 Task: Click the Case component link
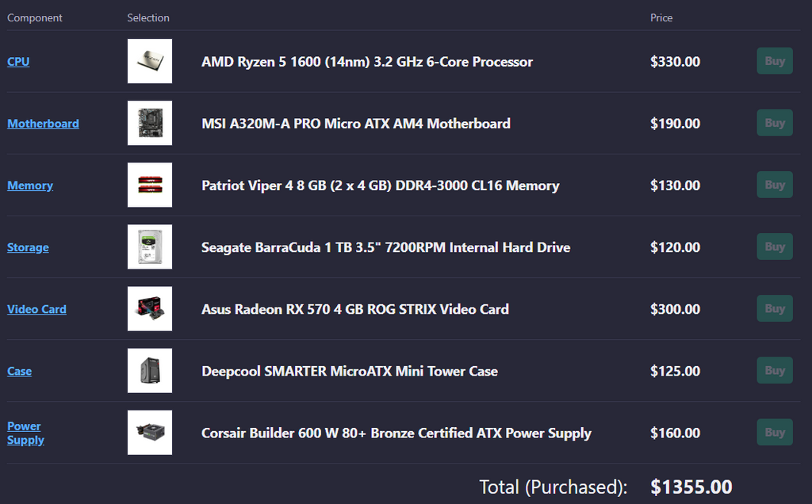pos(19,371)
